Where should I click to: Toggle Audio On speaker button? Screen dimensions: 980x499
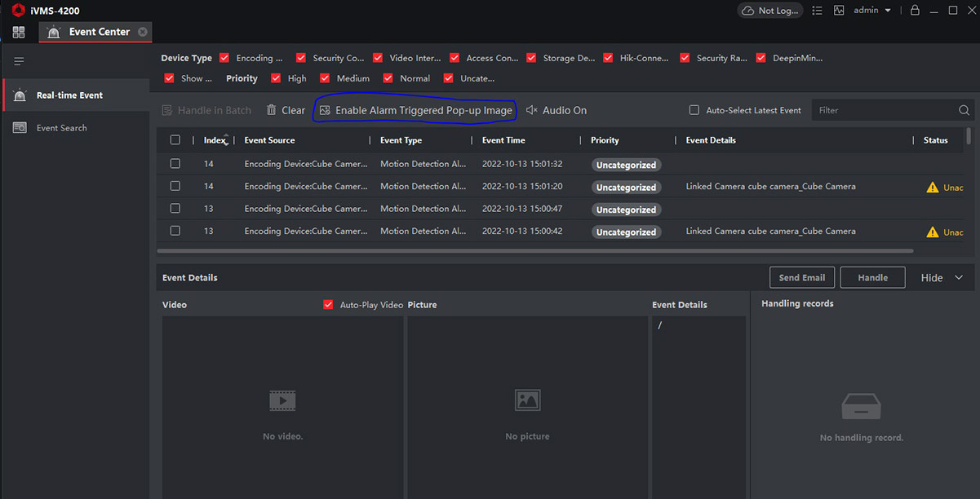557,110
